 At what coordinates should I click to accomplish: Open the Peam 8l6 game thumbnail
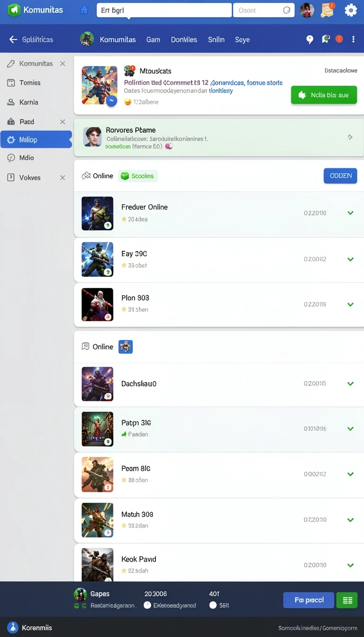pyautogui.click(x=98, y=474)
